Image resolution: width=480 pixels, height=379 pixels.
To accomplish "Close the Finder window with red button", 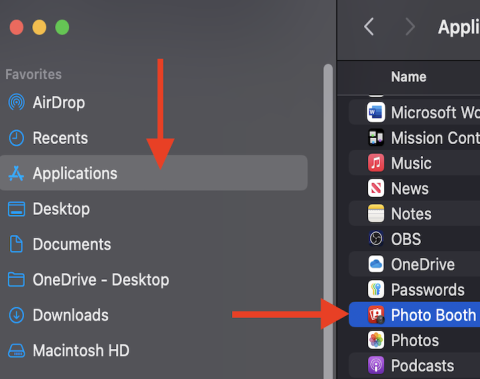I will point(16,27).
